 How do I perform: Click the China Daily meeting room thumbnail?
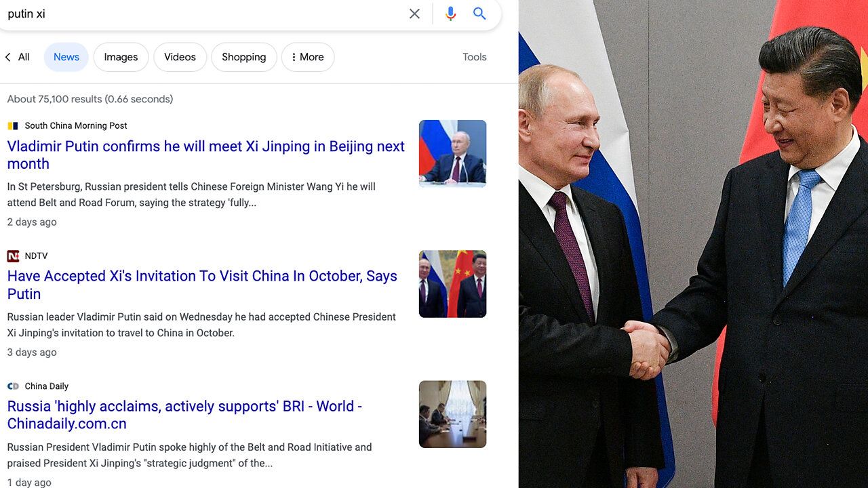click(452, 414)
